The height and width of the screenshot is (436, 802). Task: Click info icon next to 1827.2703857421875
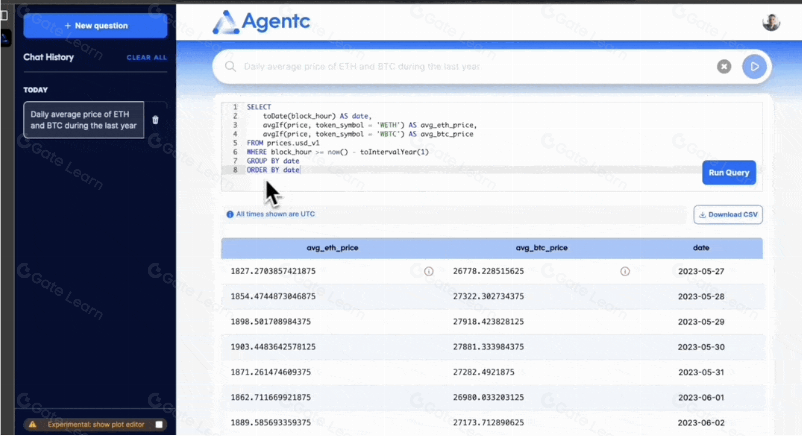click(x=429, y=271)
